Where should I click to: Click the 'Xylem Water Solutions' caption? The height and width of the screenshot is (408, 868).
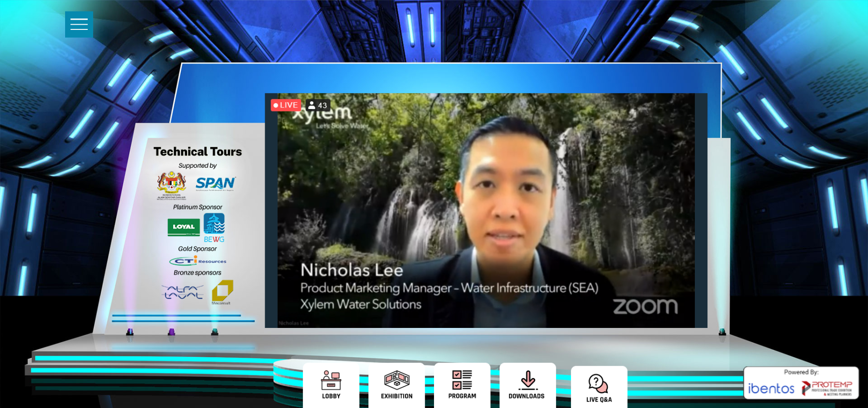pyautogui.click(x=361, y=304)
